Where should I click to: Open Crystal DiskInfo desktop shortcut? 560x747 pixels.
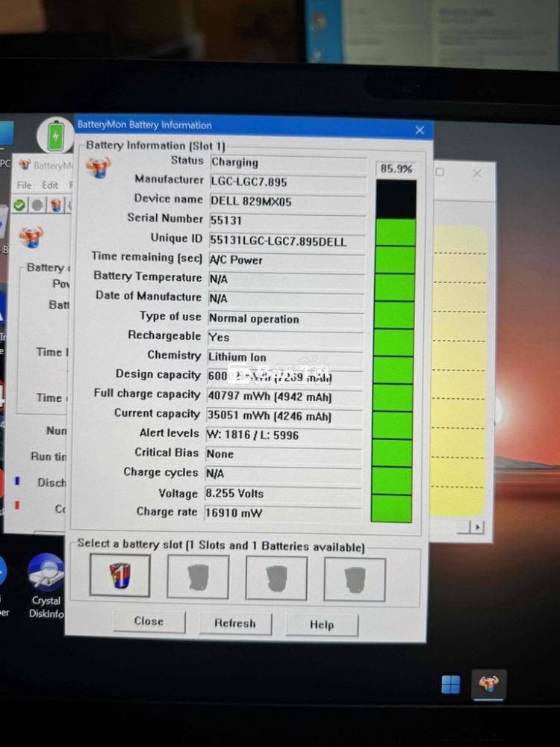(x=46, y=586)
